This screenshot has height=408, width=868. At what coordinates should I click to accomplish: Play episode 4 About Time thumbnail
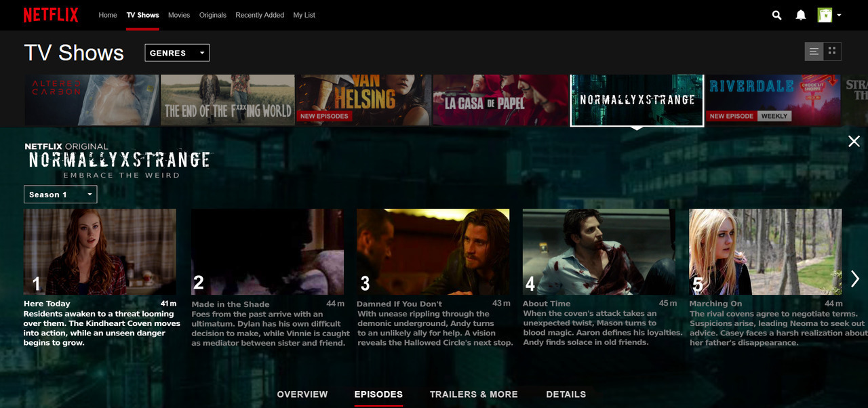599,251
